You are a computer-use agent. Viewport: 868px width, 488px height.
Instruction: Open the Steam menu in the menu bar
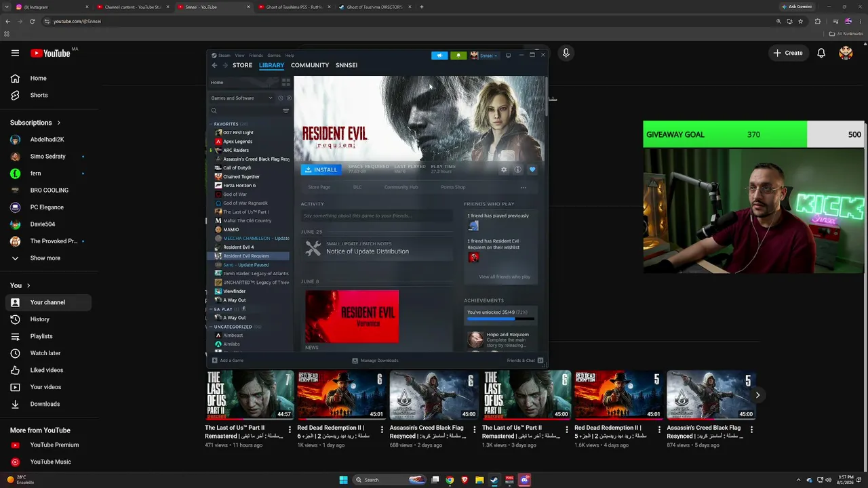[x=224, y=56]
